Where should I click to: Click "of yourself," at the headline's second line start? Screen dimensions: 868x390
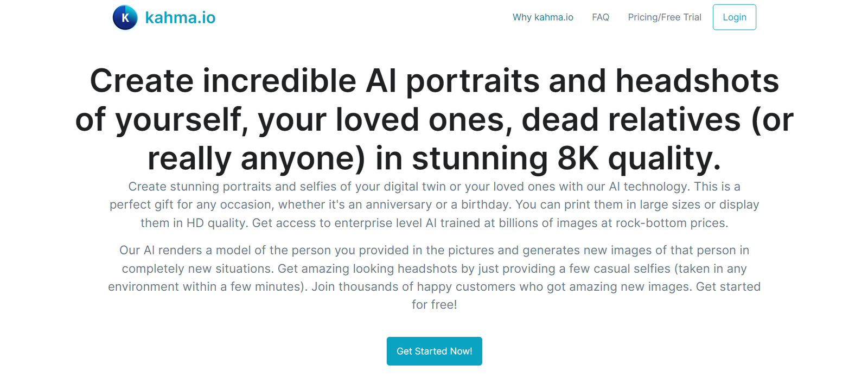[x=161, y=120]
